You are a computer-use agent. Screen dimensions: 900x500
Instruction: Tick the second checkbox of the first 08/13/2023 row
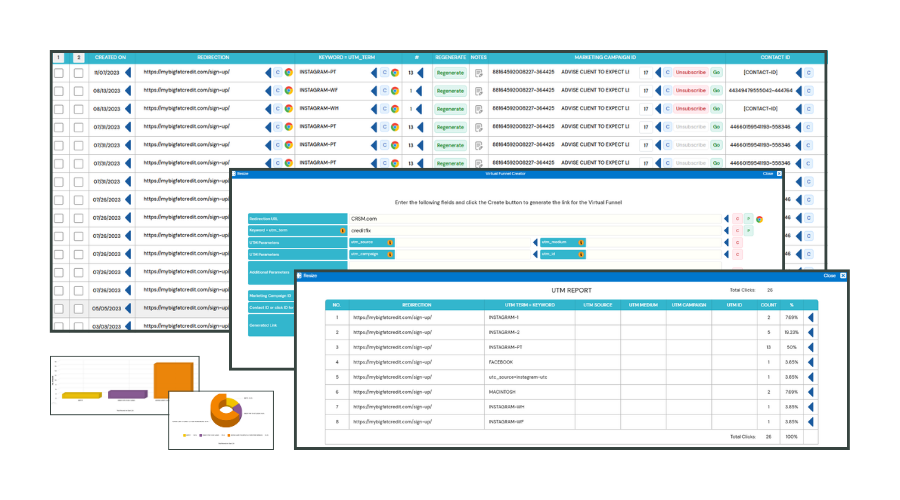click(x=79, y=91)
